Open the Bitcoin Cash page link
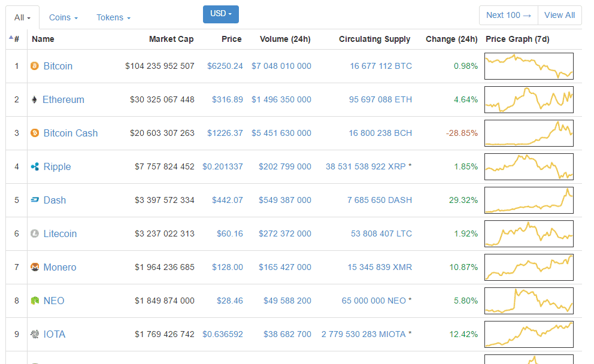Screen dimensions: 594x364 71,134
